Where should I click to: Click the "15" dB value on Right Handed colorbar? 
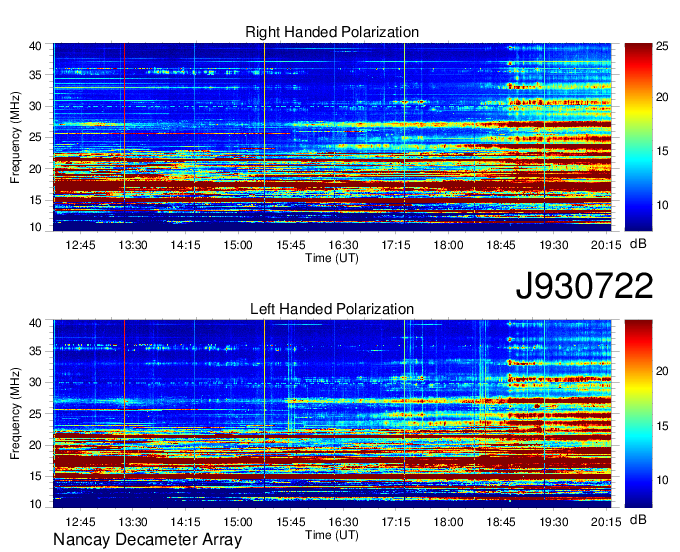(x=662, y=151)
